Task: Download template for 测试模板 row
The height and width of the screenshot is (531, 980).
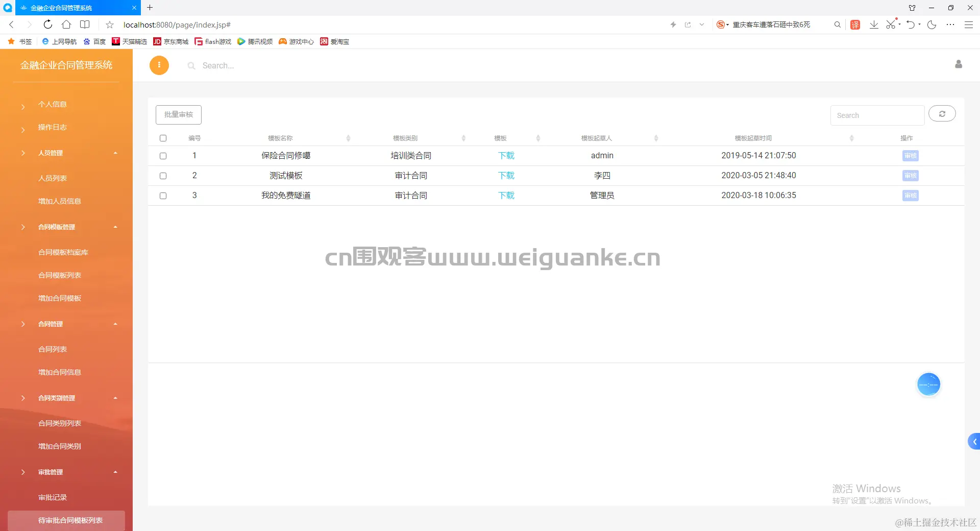Action: [x=506, y=176]
